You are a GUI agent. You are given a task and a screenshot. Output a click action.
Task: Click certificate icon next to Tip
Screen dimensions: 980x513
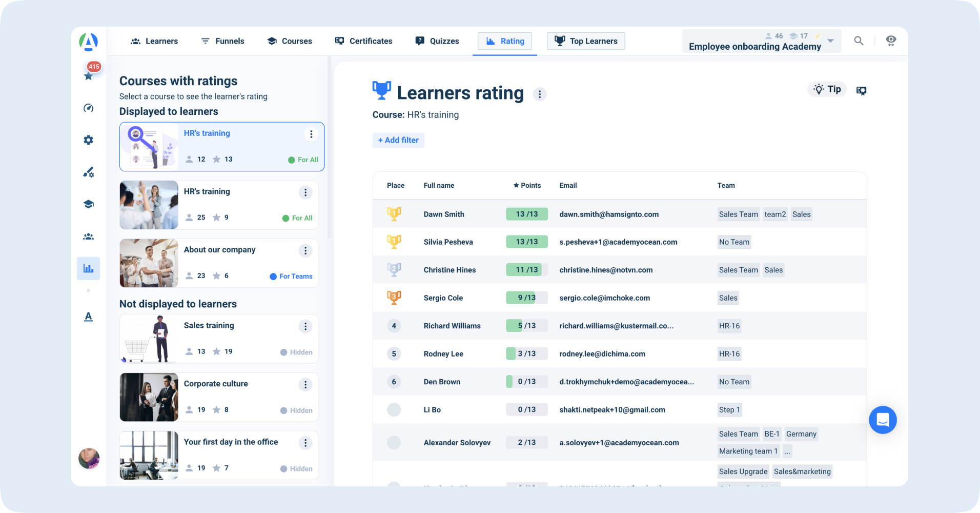click(x=861, y=90)
